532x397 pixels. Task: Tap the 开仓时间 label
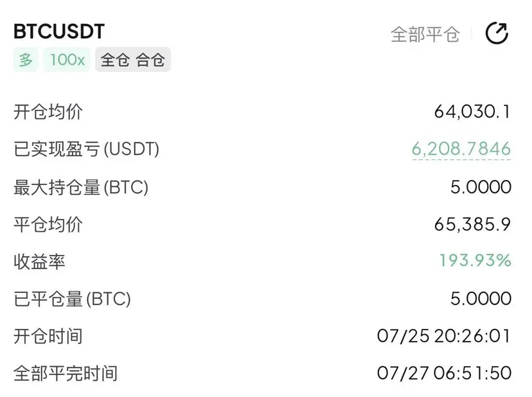pos(48,337)
